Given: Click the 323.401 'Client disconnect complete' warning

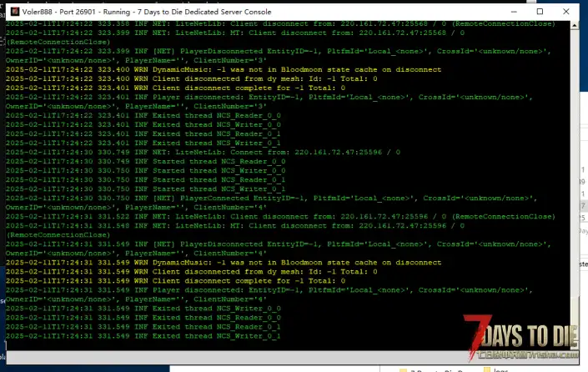Looking at the screenshot, I should 175,88.
